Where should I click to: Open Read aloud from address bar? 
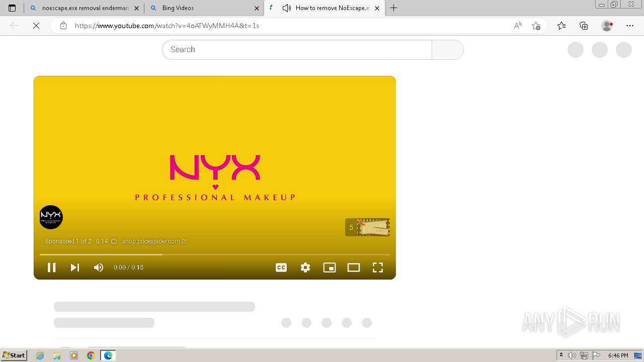click(518, 26)
